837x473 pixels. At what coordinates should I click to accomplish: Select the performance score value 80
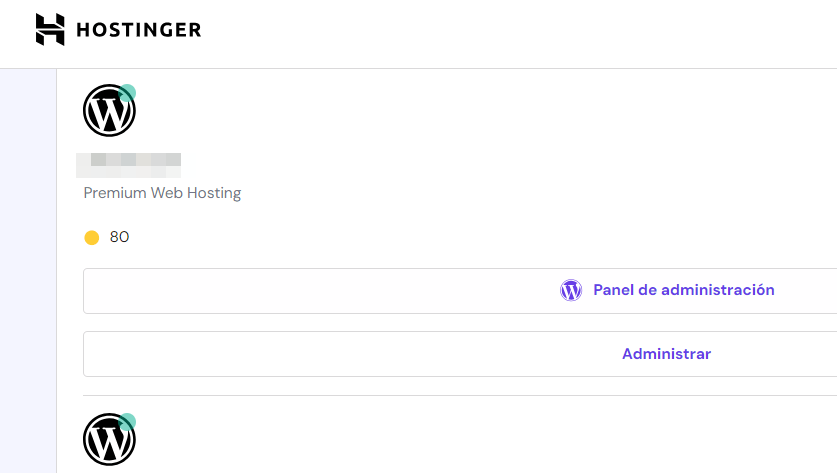[x=119, y=237]
